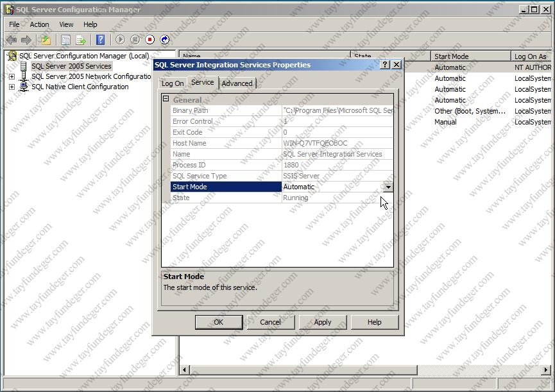Click the NT AUTHOR log on cell
Image resolution: width=555 pixels, height=392 pixels.
click(533, 67)
